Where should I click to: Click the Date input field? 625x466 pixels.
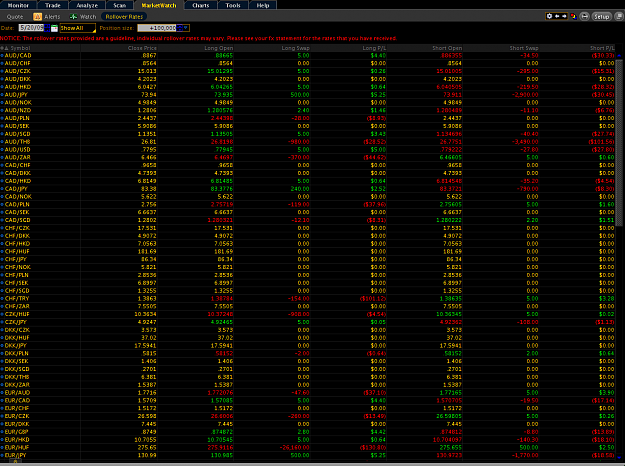[31, 28]
